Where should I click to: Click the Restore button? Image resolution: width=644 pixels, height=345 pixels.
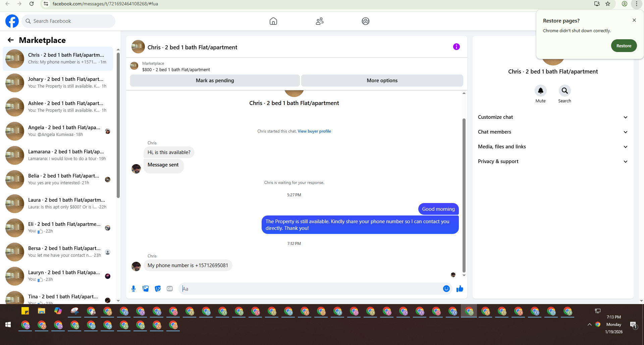point(624,46)
